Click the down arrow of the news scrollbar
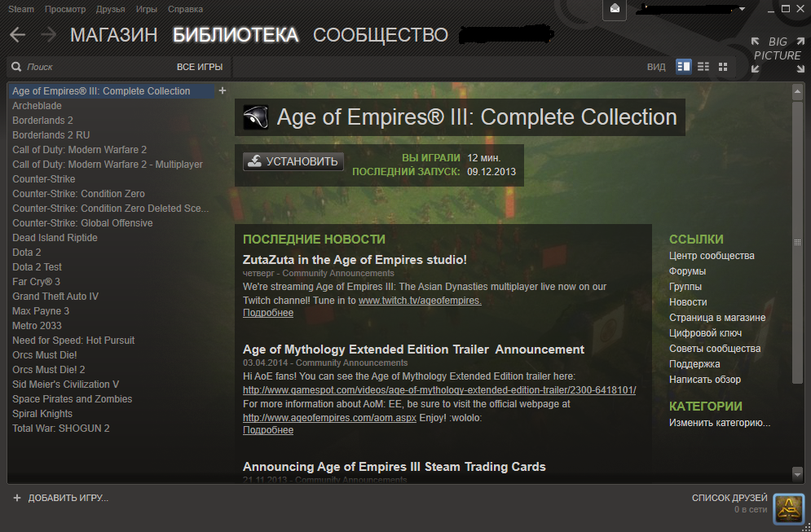 [797, 473]
